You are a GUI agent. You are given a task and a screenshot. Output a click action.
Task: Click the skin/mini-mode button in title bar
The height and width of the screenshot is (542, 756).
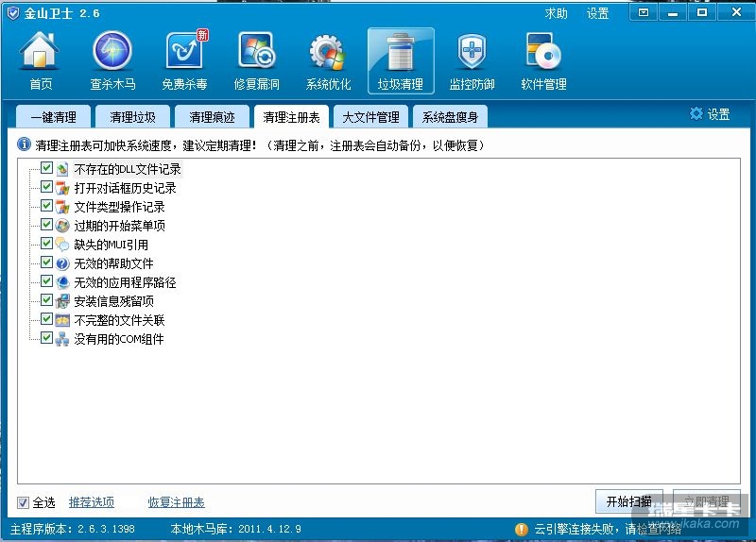pos(644,12)
